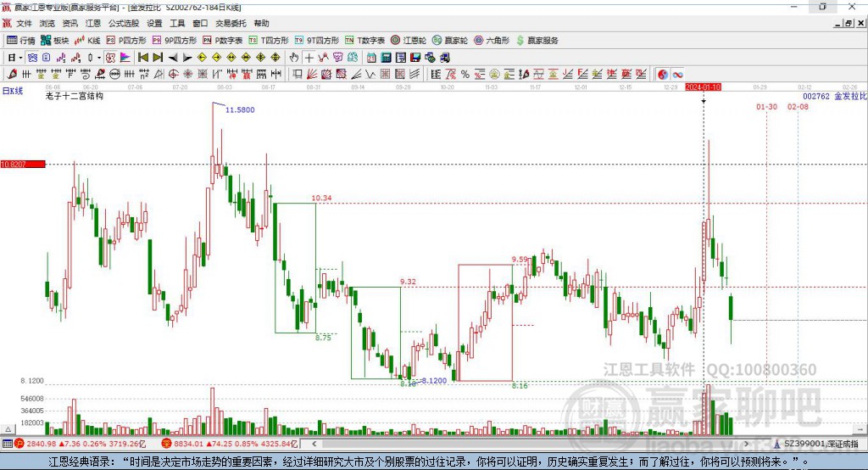Open the T数字表 tool
The height and width of the screenshot is (470, 868).
pyautogui.click(x=364, y=41)
